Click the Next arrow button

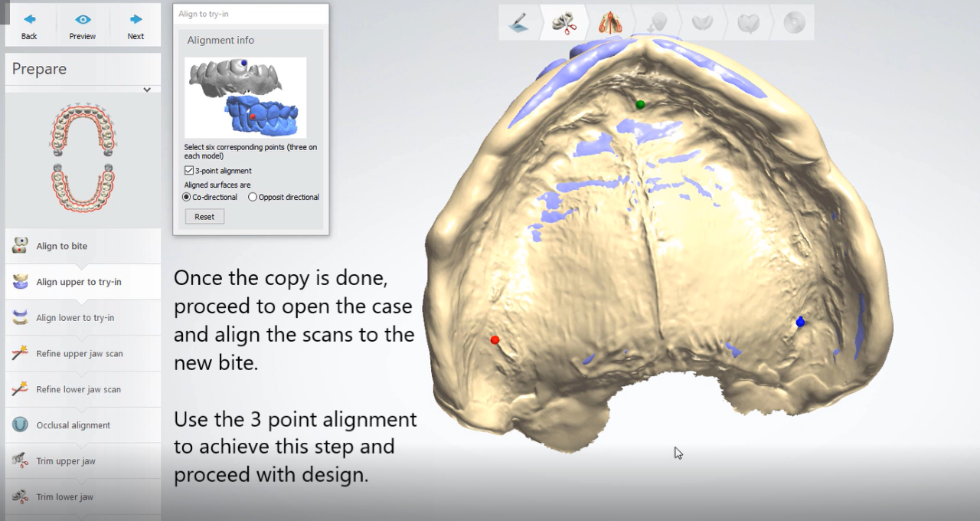[136, 25]
